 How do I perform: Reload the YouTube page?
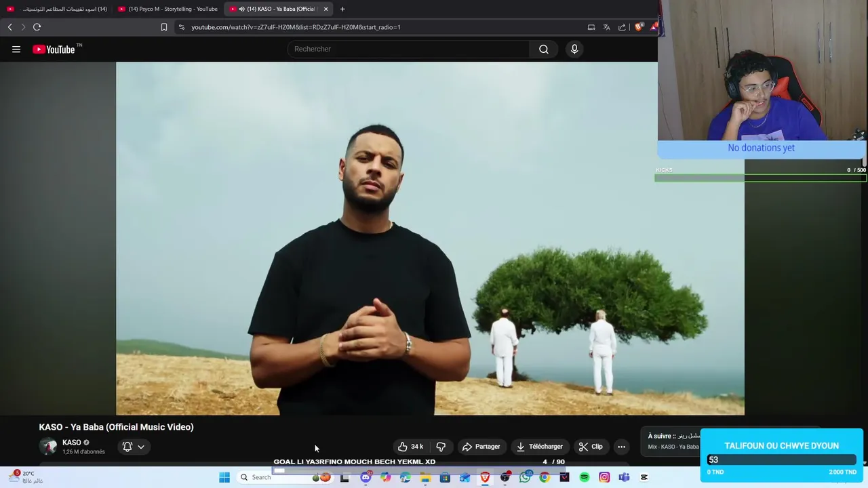[37, 27]
